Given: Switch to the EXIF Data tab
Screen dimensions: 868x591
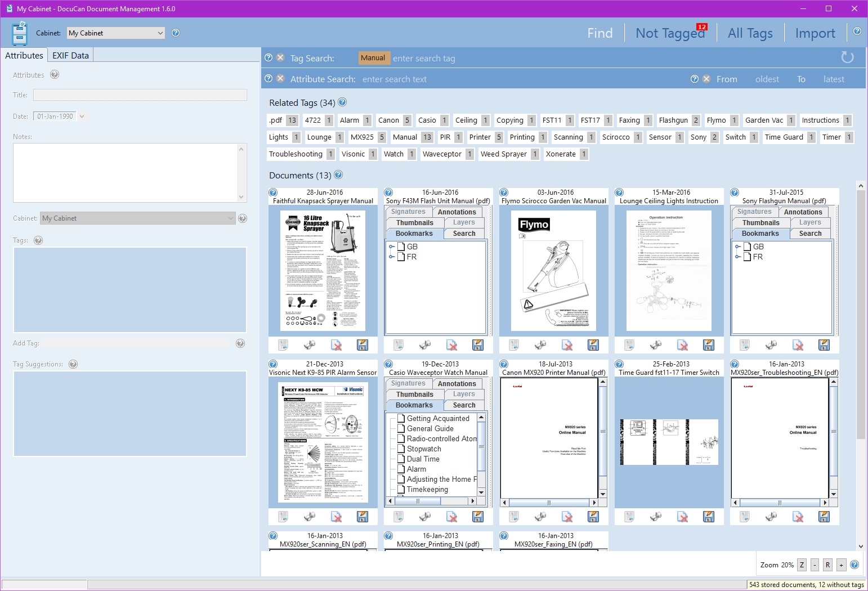Looking at the screenshot, I should pyautogui.click(x=70, y=55).
